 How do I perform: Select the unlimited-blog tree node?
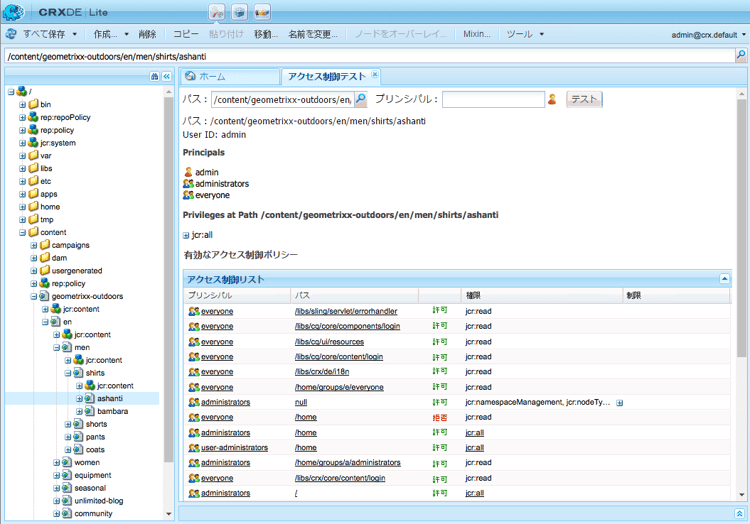(x=99, y=501)
